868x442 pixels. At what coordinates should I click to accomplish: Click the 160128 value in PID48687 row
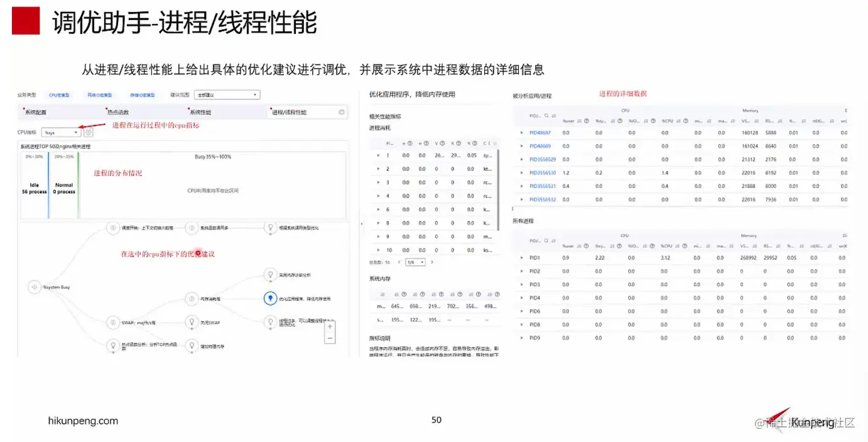pos(750,133)
